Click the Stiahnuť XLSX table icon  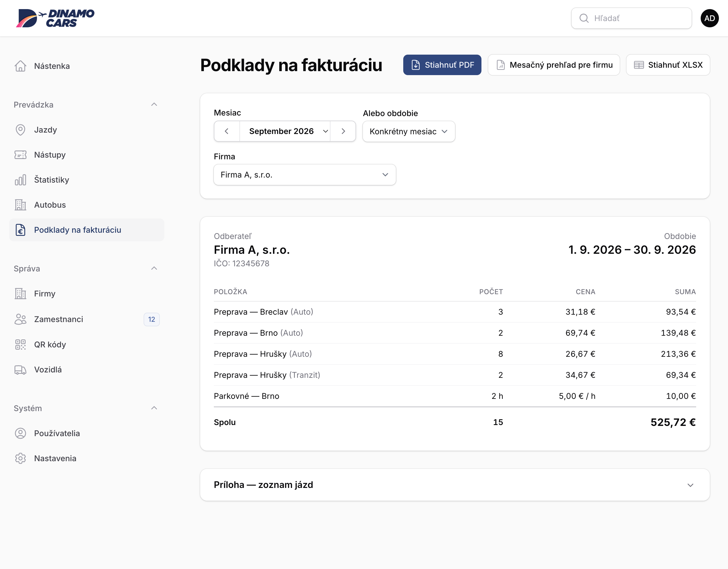click(639, 65)
